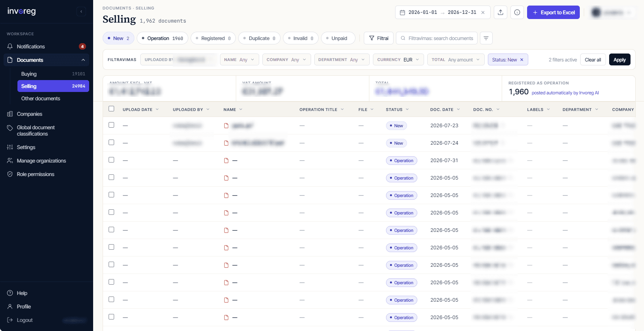Open the Department filter dropdown

tap(342, 59)
